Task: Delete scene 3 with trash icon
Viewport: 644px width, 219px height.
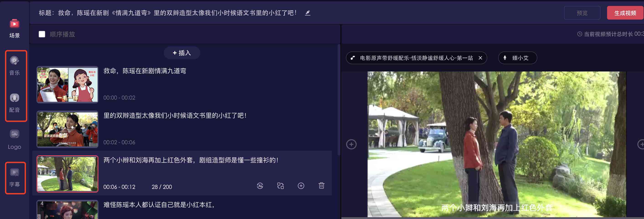Action: (x=322, y=186)
